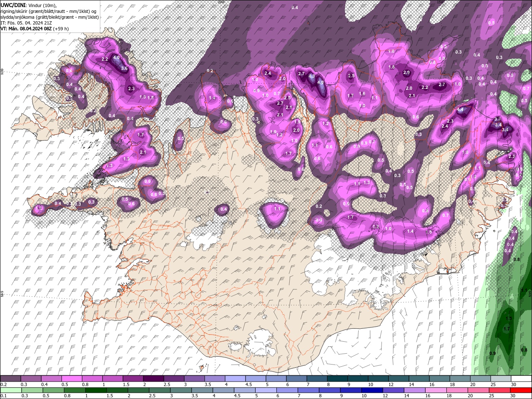
Task: Select the 'slydda/snjókoma' legend description line
Action: (x=49, y=17)
